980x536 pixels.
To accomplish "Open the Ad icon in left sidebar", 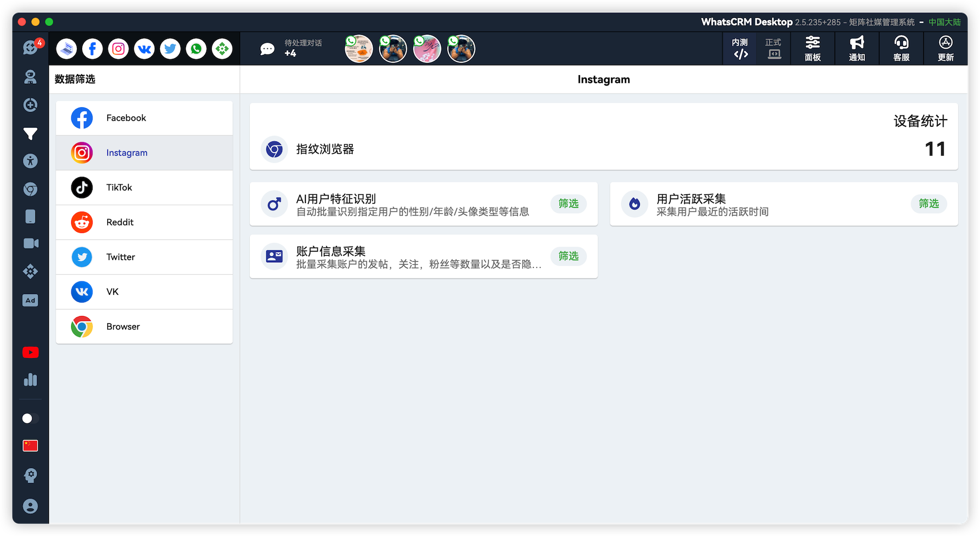I will (x=30, y=300).
